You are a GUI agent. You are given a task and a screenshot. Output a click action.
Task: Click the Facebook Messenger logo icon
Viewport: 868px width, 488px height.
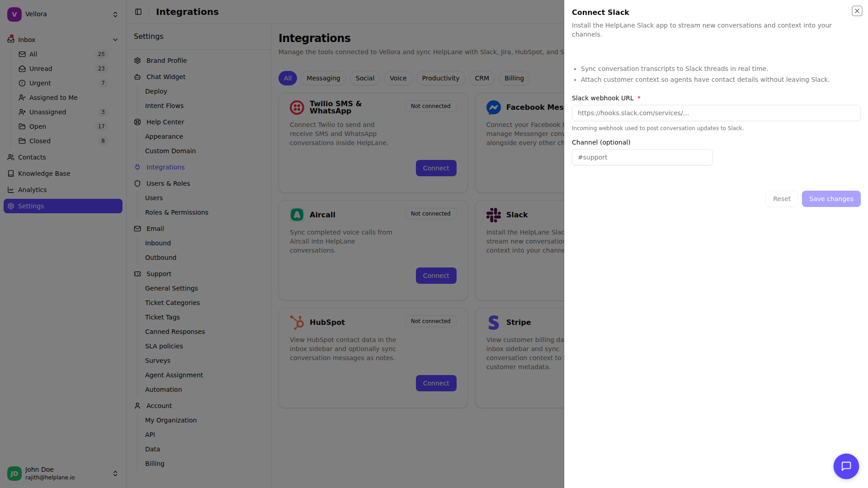coord(494,108)
